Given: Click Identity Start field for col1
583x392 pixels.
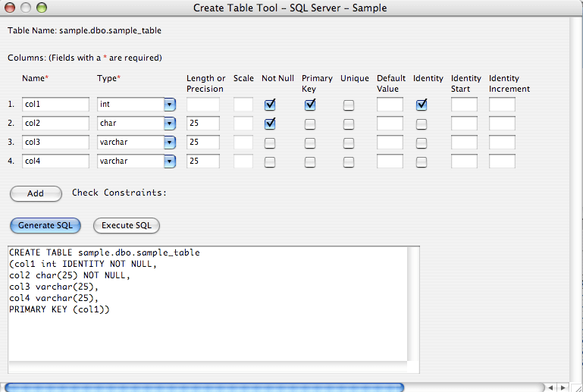Looking at the screenshot, I should [x=464, y=105].
